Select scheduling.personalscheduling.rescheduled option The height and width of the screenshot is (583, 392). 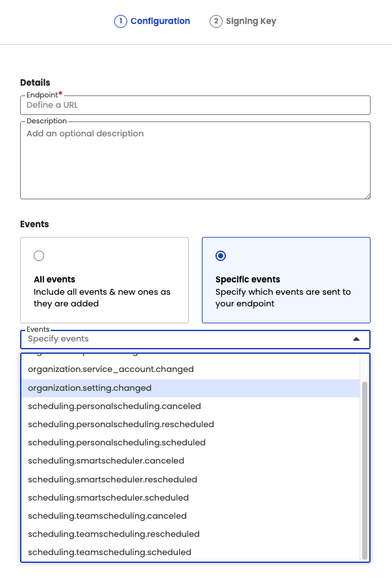point(121,425)
